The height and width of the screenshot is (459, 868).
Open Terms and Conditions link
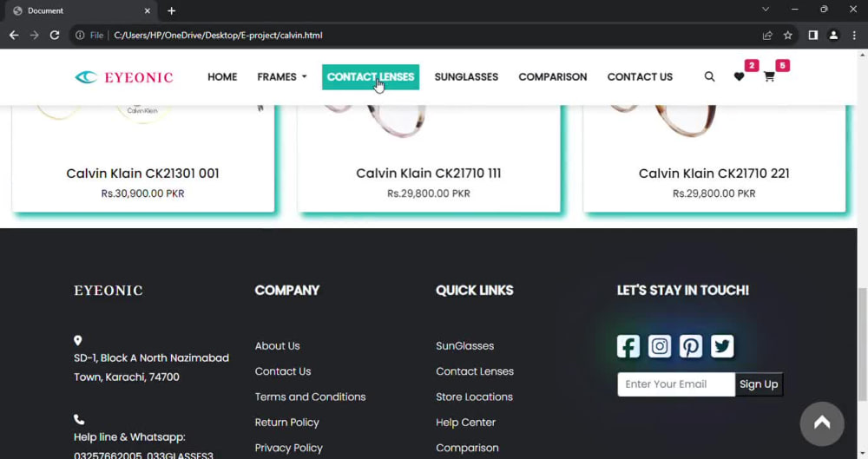tap(310, 397)
